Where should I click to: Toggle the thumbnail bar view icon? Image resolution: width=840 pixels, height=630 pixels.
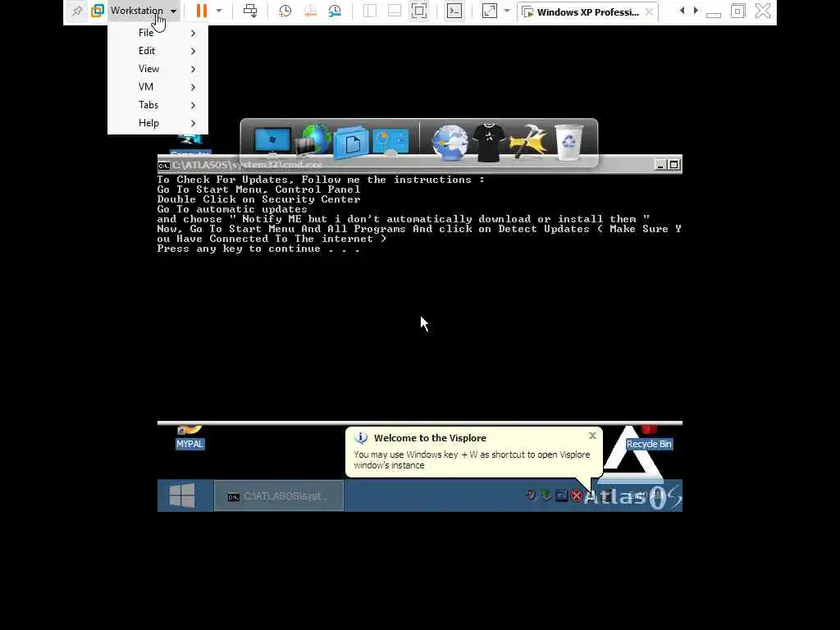[x=395, y=11]
